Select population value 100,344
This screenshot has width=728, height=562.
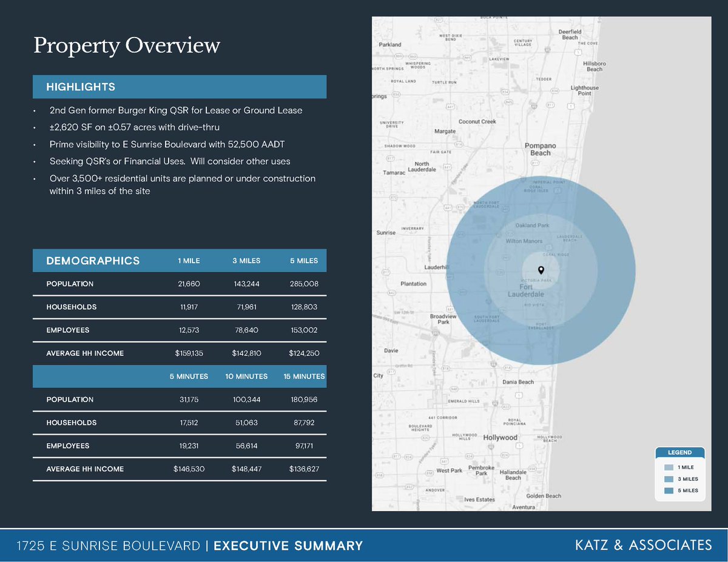coord(246,400)
